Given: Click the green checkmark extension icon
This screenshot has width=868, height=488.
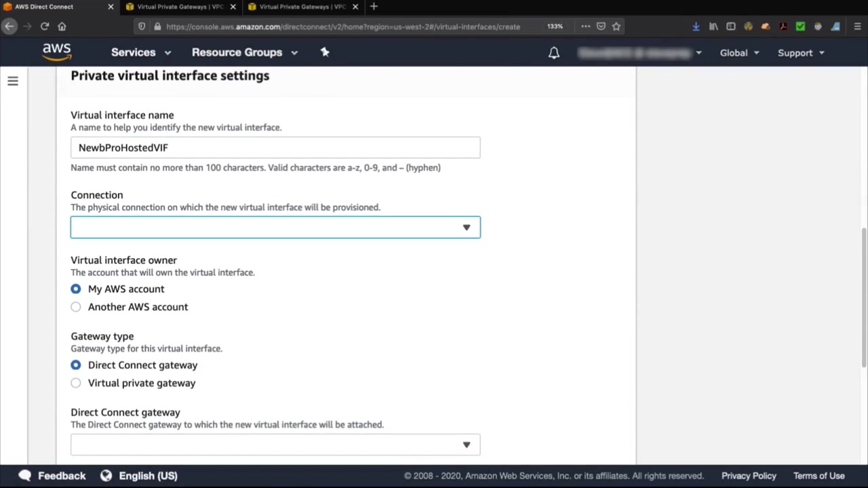Looking at the screenshot, I should coord(800,26).
